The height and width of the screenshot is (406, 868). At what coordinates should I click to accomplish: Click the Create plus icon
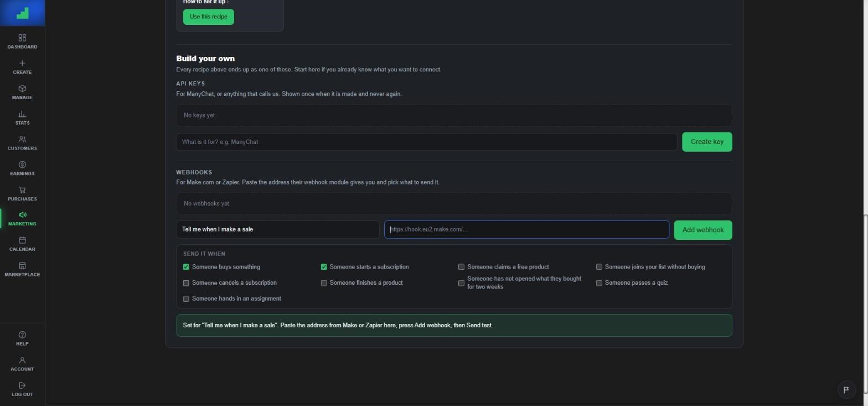[22, 63]
